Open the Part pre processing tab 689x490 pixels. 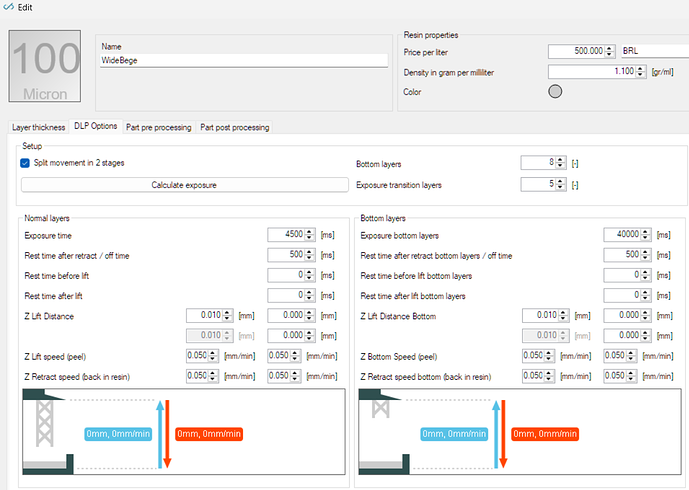pos(159,127)
